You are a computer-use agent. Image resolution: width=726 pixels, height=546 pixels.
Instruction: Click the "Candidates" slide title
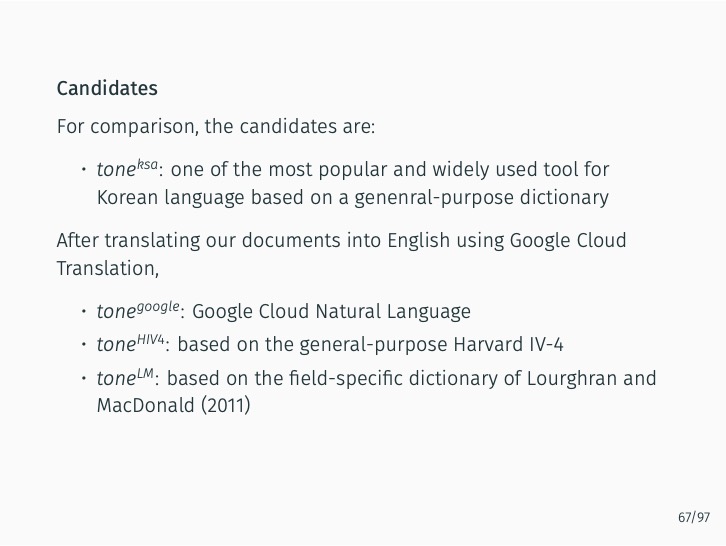[x=107, y=88]
